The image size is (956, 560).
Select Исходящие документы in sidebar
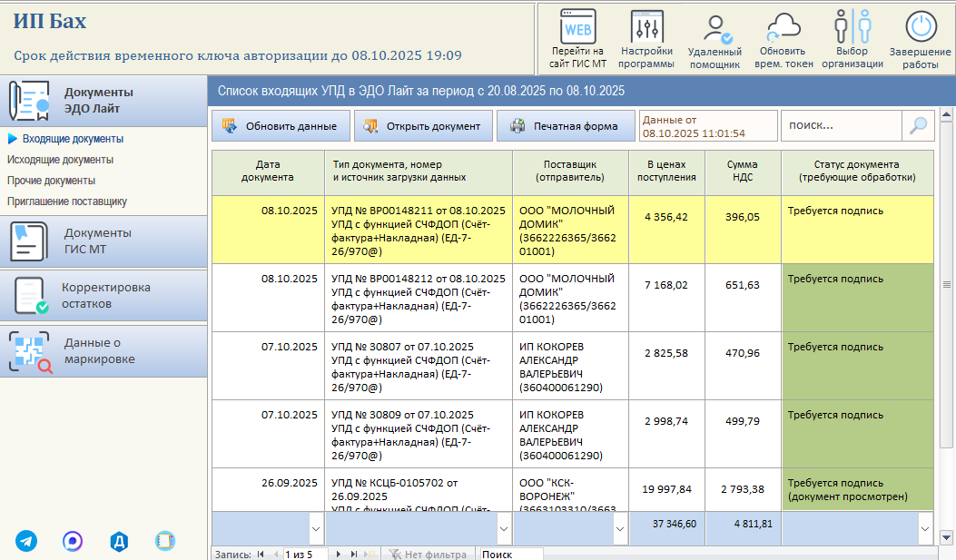coord(60,160)
